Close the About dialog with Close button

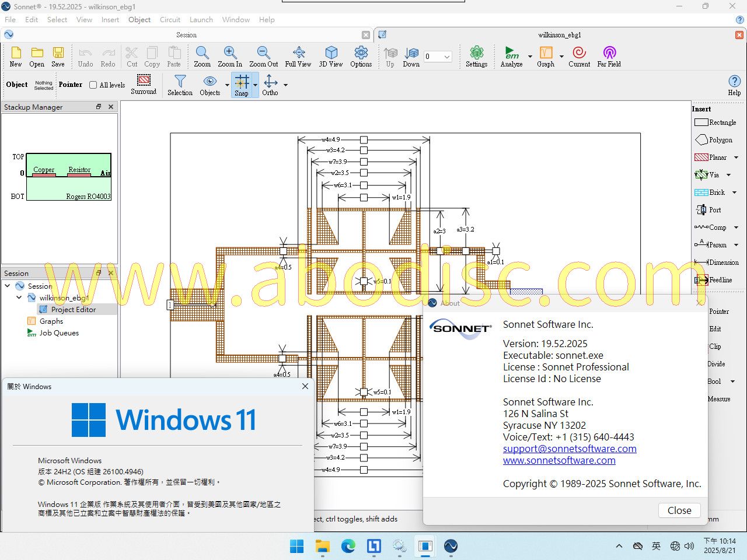(679, 510)
